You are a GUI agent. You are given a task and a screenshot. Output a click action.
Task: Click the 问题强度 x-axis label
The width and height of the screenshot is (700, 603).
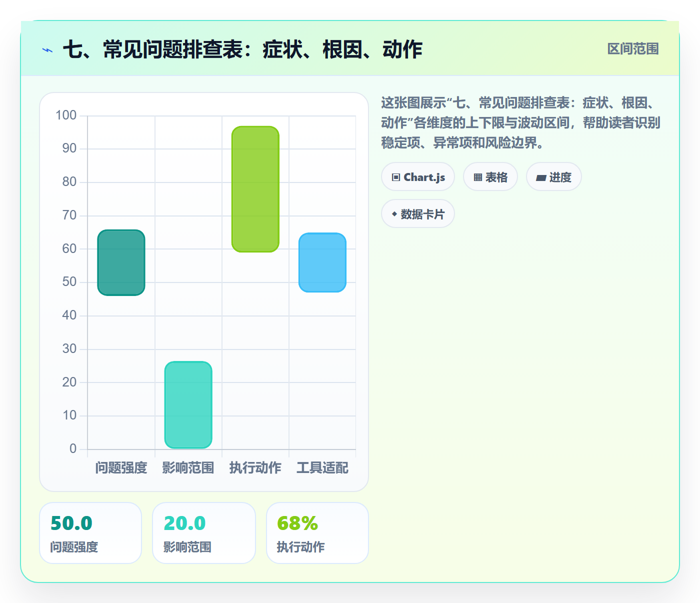[x=121, y=468]
